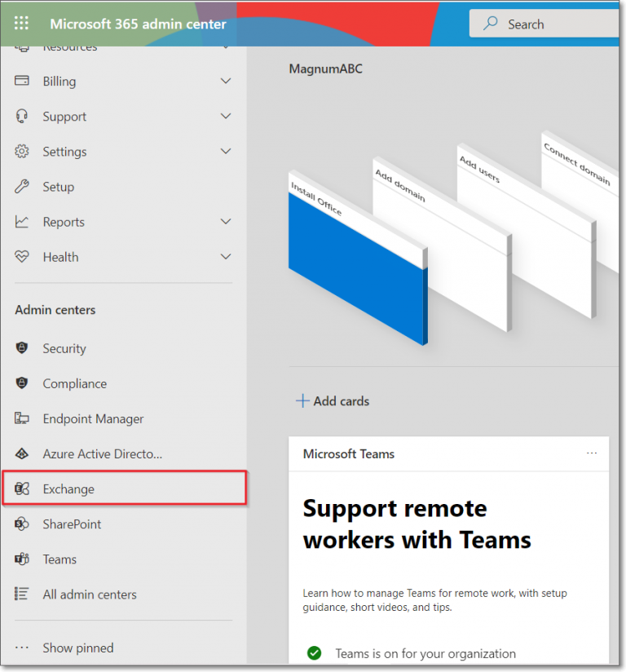Click the Reports chart icon
Viewport: 626px width, 672px height.
click(x=22, y=222)
